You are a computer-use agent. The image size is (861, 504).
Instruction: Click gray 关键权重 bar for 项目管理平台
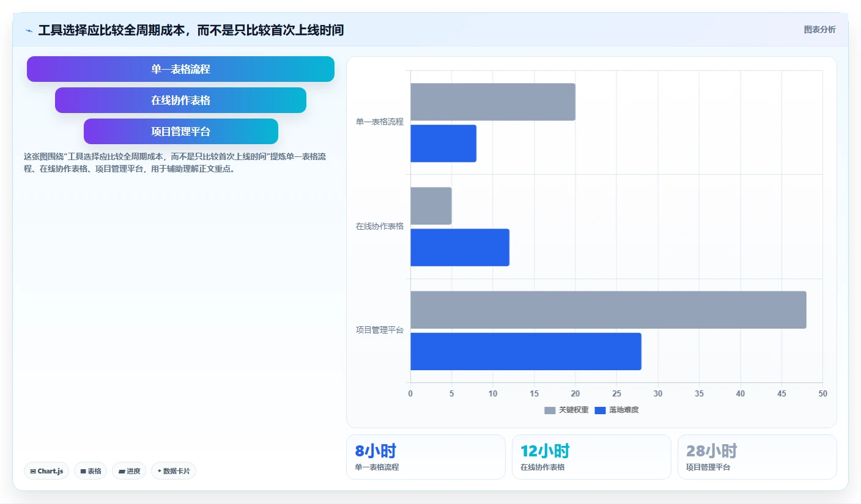[x=608, y=310]
